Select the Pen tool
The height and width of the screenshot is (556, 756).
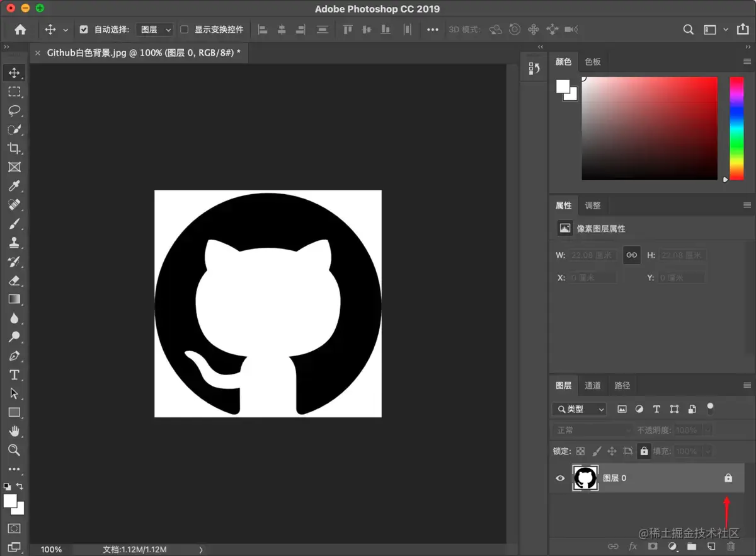tap(14, 356)
